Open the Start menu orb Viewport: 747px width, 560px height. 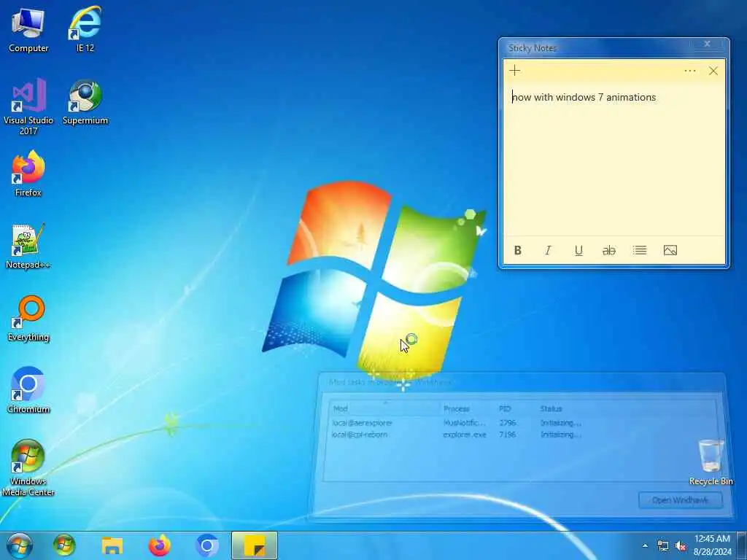(x=20, y=545)
